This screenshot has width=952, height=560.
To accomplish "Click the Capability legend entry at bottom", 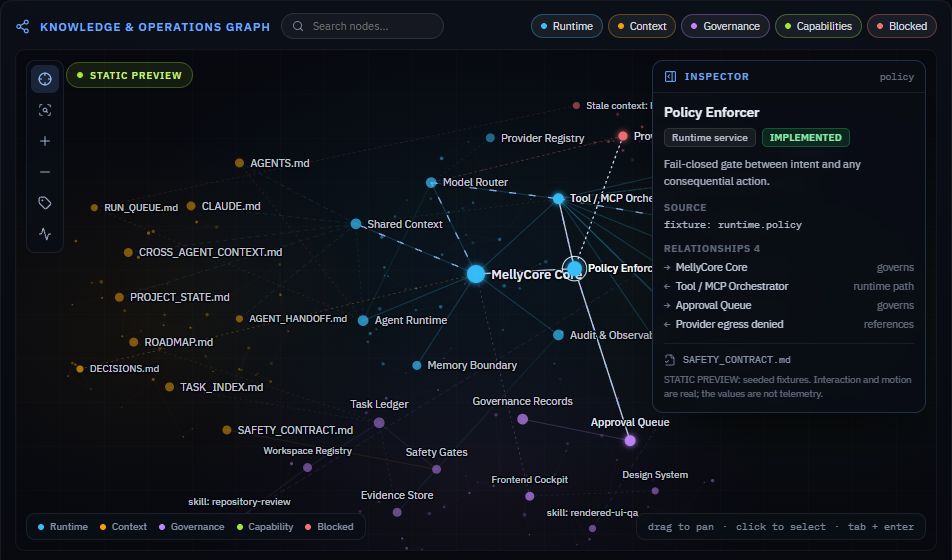I will click(x=265, y=527).
